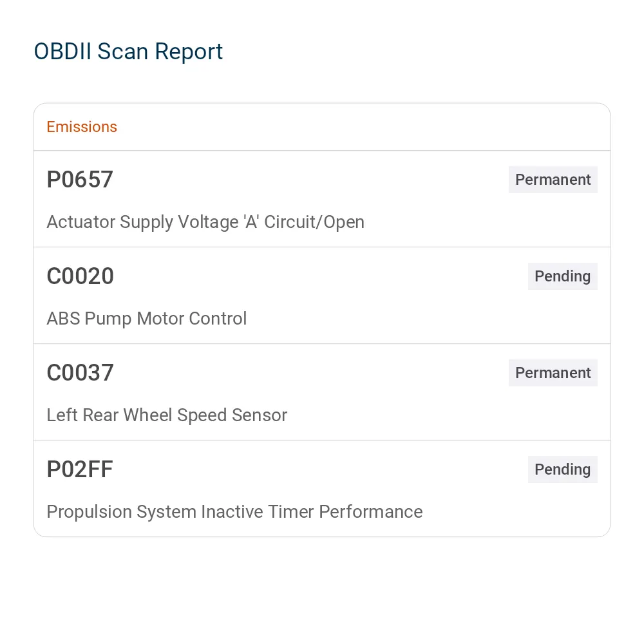Click the Pending badge for P02FF
644x644 pixels.
562,469
